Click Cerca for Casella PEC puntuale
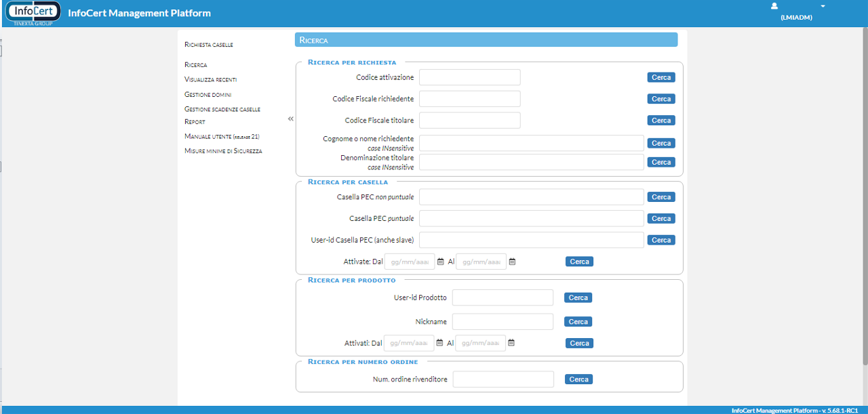This screenshot has width=868, height=414. tap(660, 218)
